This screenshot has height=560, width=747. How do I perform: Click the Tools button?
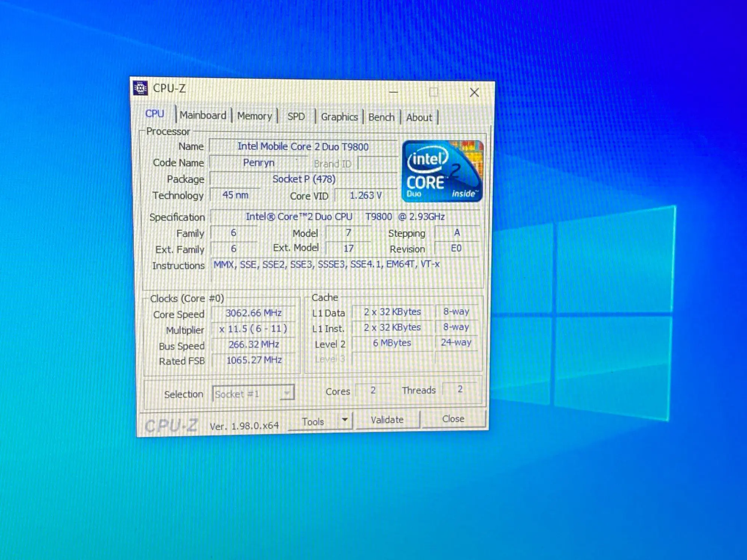pyautogui.click(x=313, y=421)
